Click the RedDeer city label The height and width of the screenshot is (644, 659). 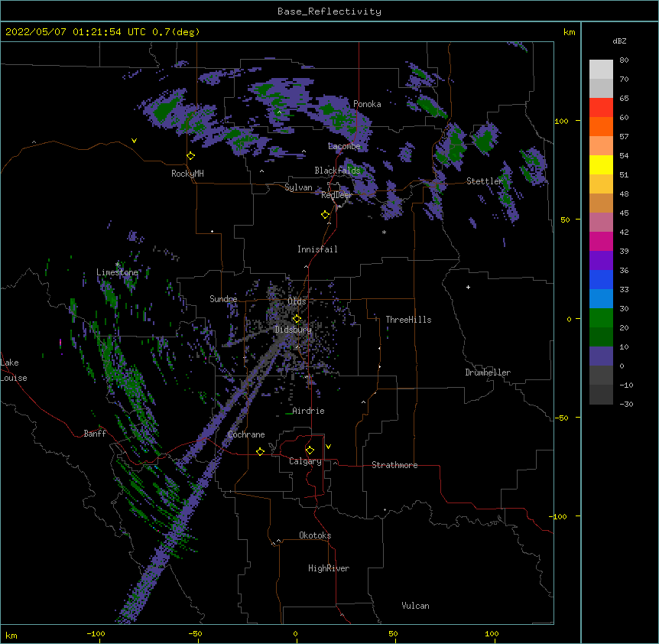[336, 195]
